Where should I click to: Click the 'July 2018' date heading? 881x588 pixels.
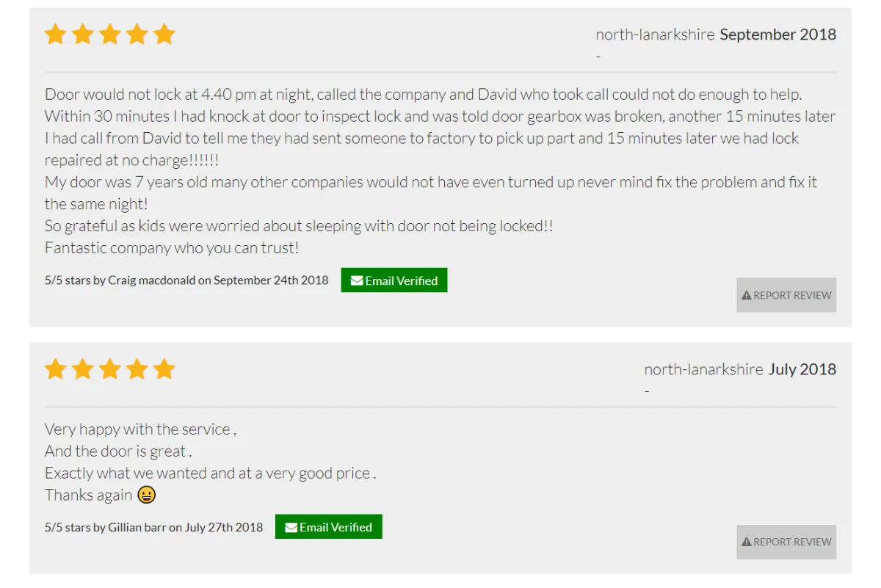[x=802, y=369]
